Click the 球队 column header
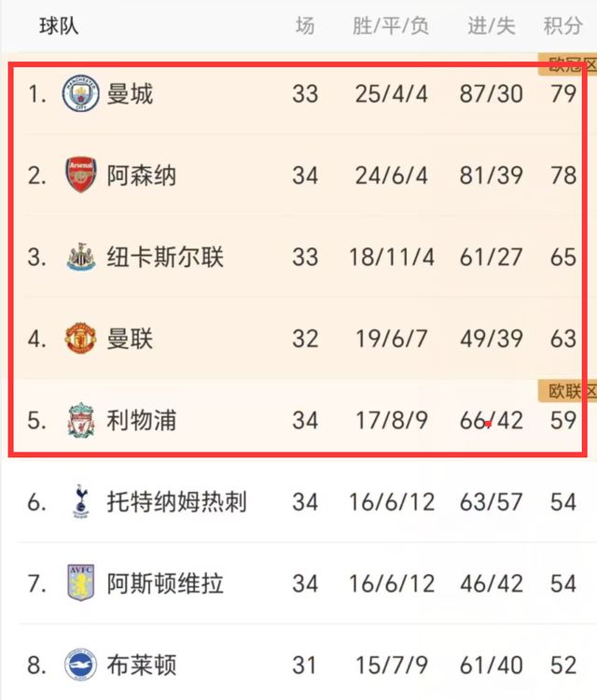 [59, 25]
